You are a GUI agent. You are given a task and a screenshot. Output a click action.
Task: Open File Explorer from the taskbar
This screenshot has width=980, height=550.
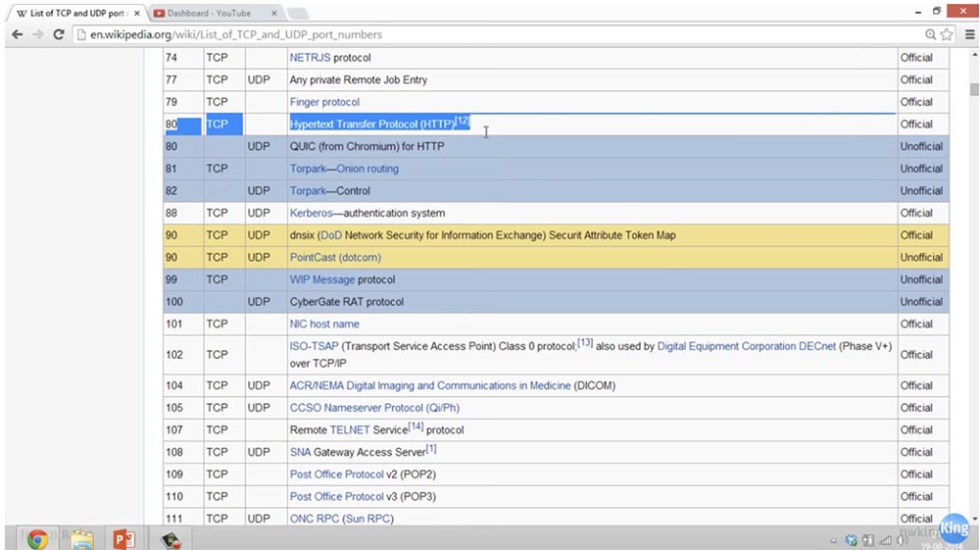pyautogui.click(x=81, y=538)
